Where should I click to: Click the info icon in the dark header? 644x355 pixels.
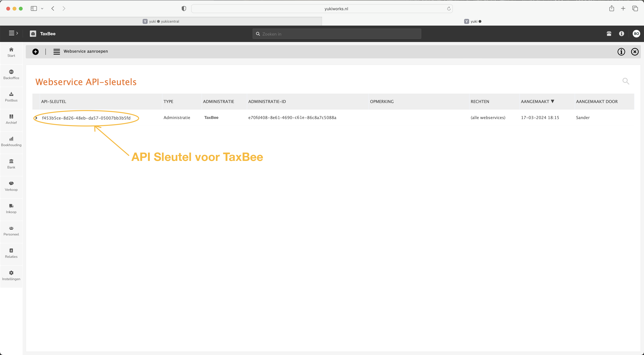[x=622, y=34]
